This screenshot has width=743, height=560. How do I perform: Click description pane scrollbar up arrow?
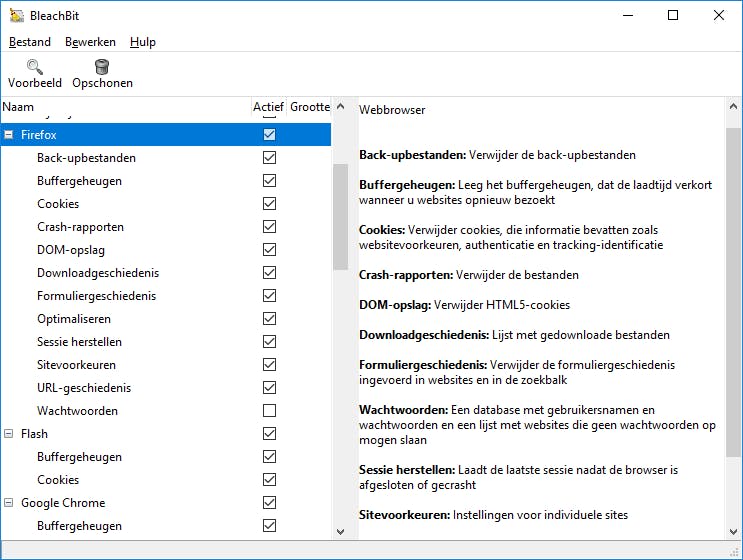click(x=733, y=107)
